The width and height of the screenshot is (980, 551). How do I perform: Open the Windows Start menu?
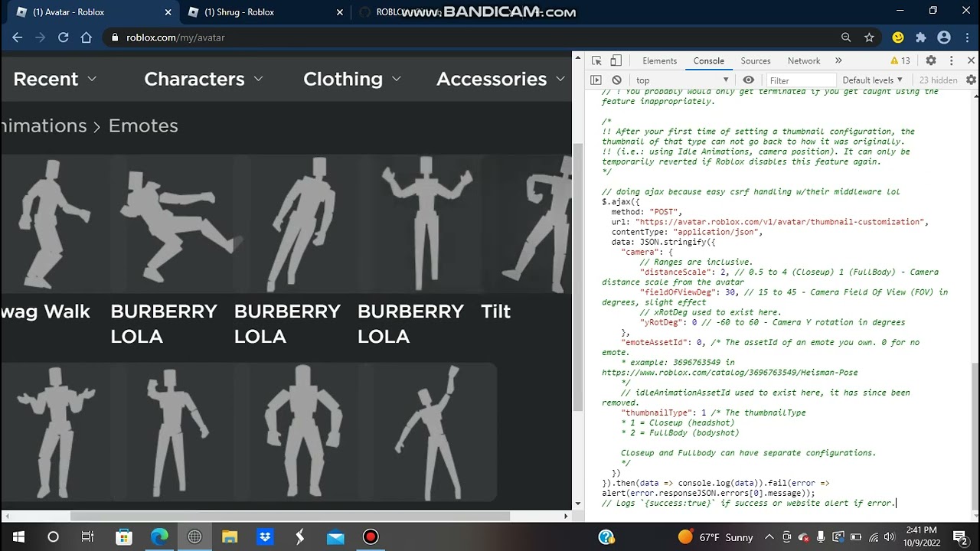click(x=18, y=537)
